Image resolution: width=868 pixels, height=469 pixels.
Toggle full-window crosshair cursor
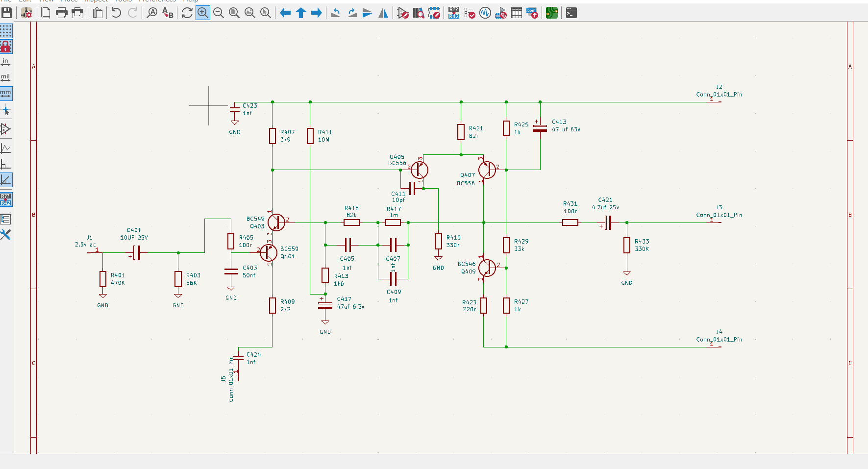(x=6, y=110)
